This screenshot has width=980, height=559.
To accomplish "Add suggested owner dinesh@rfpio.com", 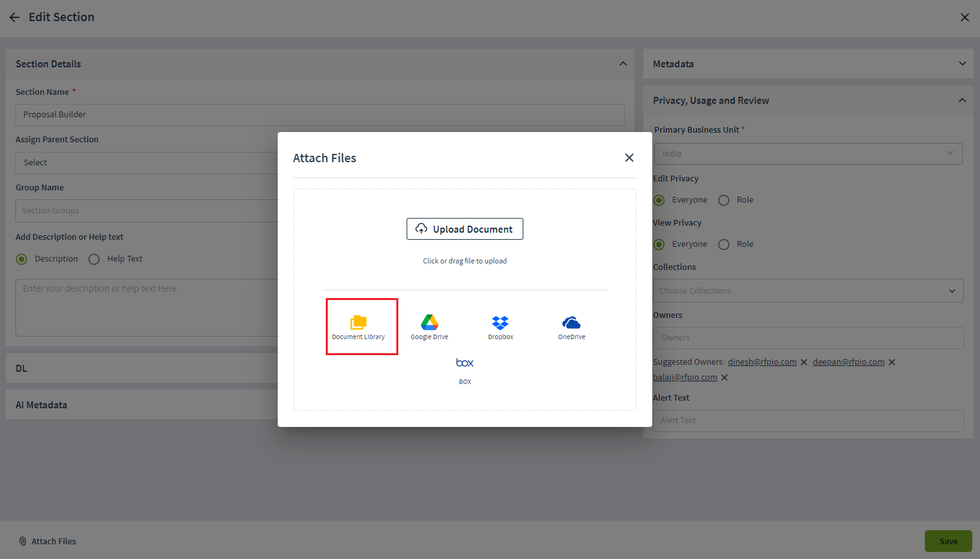I will pyautogui.click(x=762, y=362).
